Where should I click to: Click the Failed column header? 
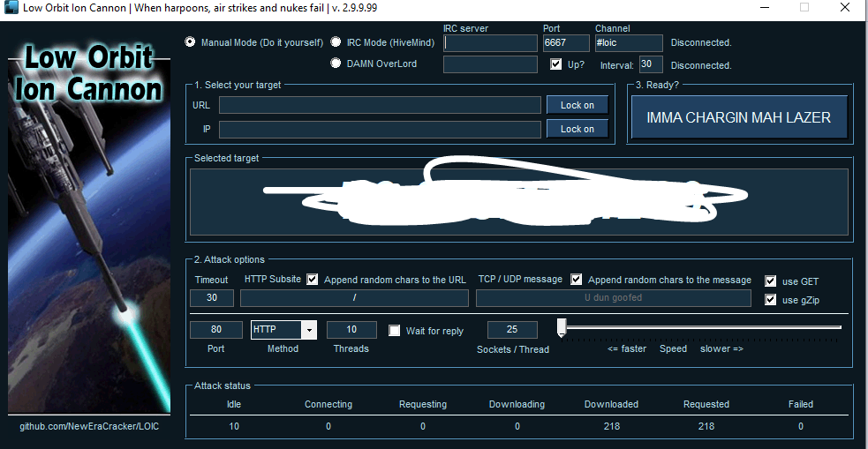coord(801,404)
